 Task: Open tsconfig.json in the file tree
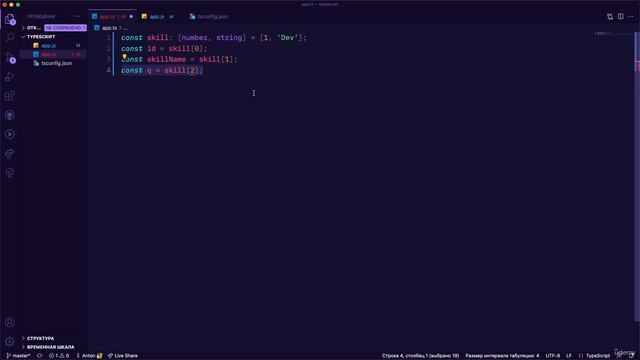click(x=57, y=63)
